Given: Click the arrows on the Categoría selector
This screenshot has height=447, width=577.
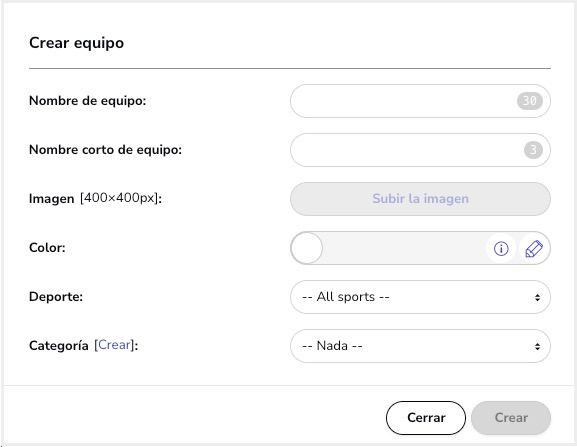Looking at the screenshot, I should click(538, 346).
